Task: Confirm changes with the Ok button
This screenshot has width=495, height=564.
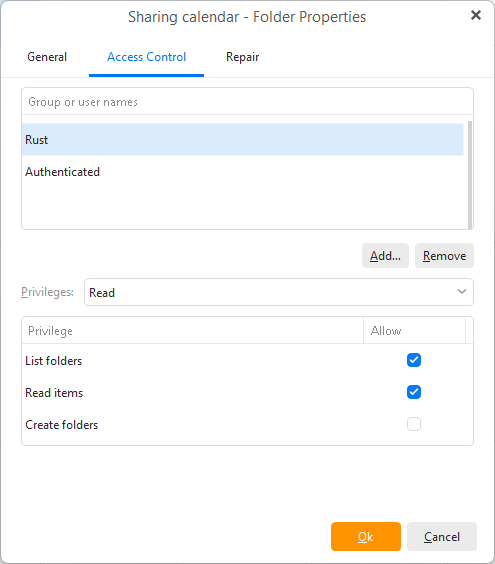Action: pos(366,536)
